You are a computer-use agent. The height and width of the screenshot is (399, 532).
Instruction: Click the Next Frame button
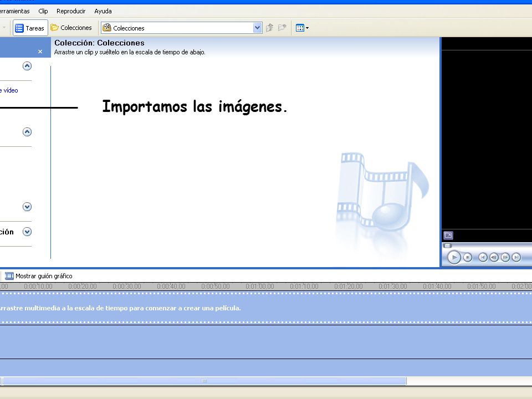(505, 258)
